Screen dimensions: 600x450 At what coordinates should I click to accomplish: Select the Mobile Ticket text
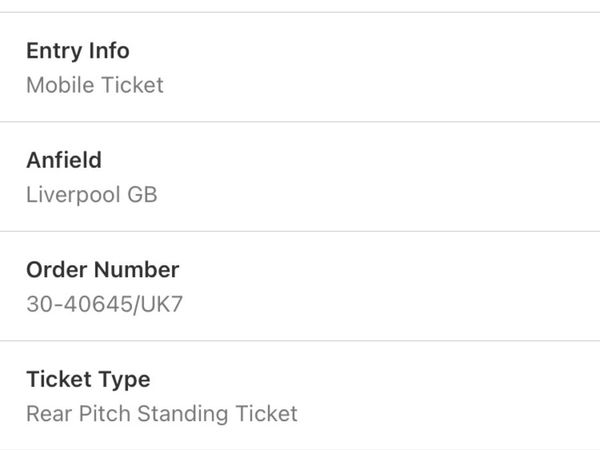tap(95, 85)
